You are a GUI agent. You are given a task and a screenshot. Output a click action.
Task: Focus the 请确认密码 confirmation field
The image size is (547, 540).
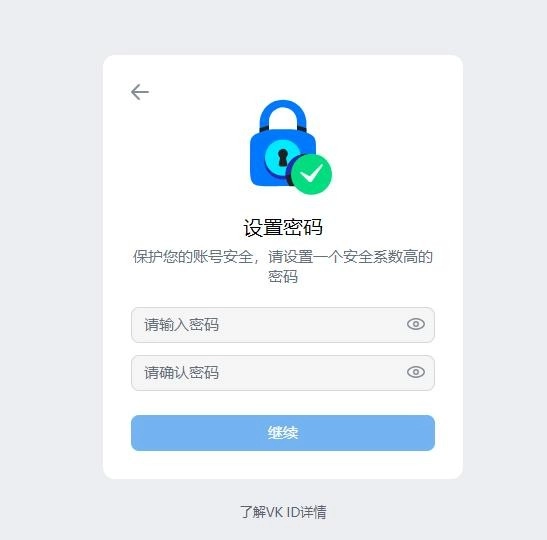pos(283,373)
